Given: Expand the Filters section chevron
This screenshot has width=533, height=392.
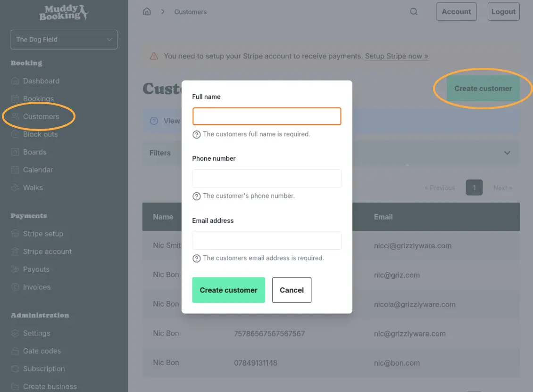Looking at the screenshot, I should point(507,153).
